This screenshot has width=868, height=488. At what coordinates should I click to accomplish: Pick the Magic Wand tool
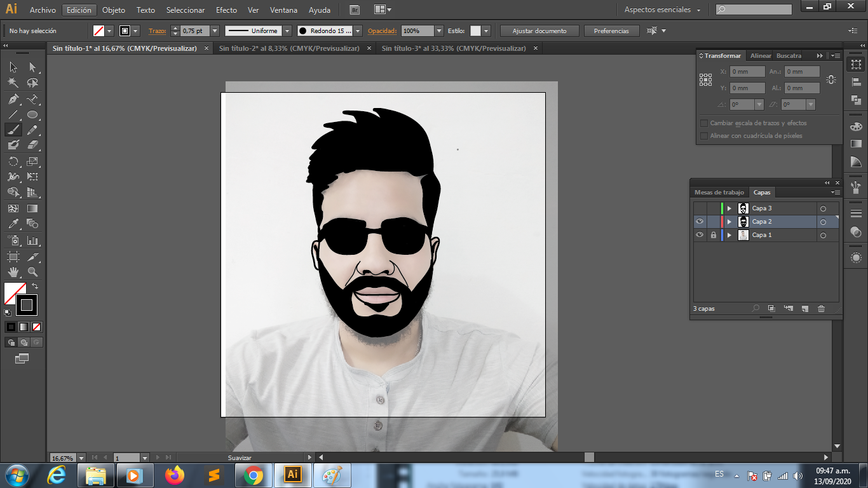click(13, 83)
